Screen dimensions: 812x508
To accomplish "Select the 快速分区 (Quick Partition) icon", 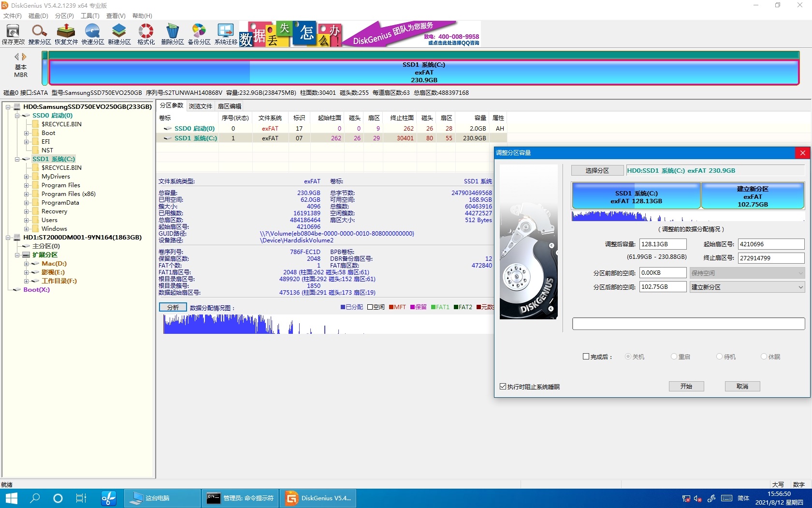I will coord(93,34).
